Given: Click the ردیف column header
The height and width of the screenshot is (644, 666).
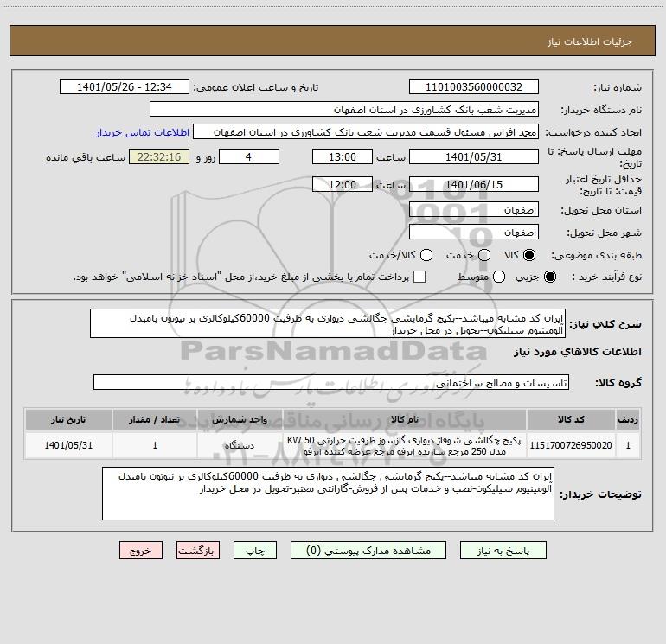Looking at the screenshot, I should pos(628,419).
